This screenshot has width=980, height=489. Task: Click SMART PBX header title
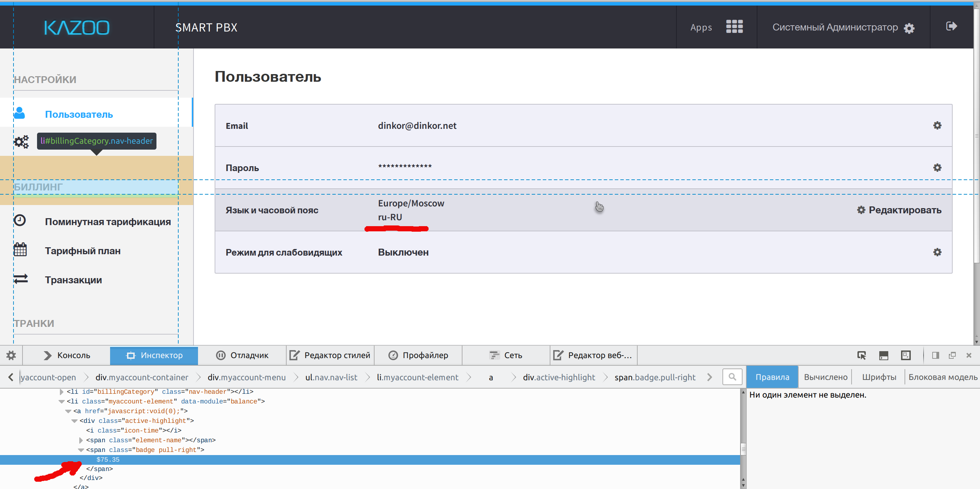coord(206,27)
